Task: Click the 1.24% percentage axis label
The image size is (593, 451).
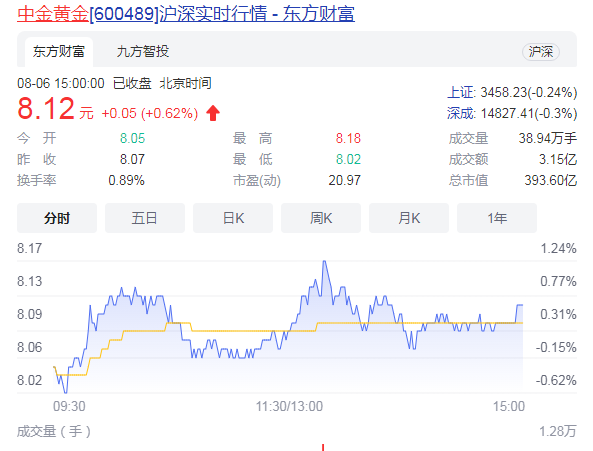Action: (558, 248)
